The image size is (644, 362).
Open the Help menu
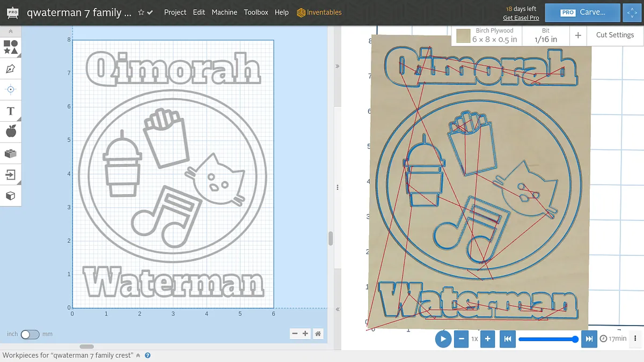pos(282,12)
